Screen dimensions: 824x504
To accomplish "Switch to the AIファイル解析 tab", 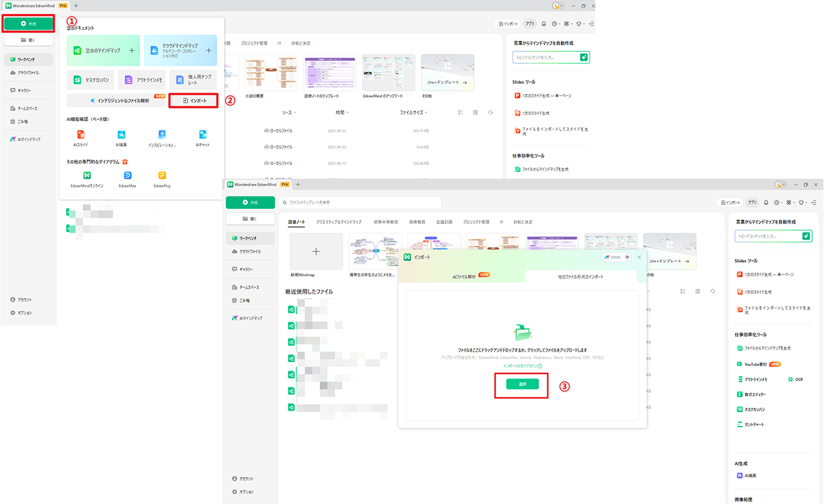I will point(468,277).
